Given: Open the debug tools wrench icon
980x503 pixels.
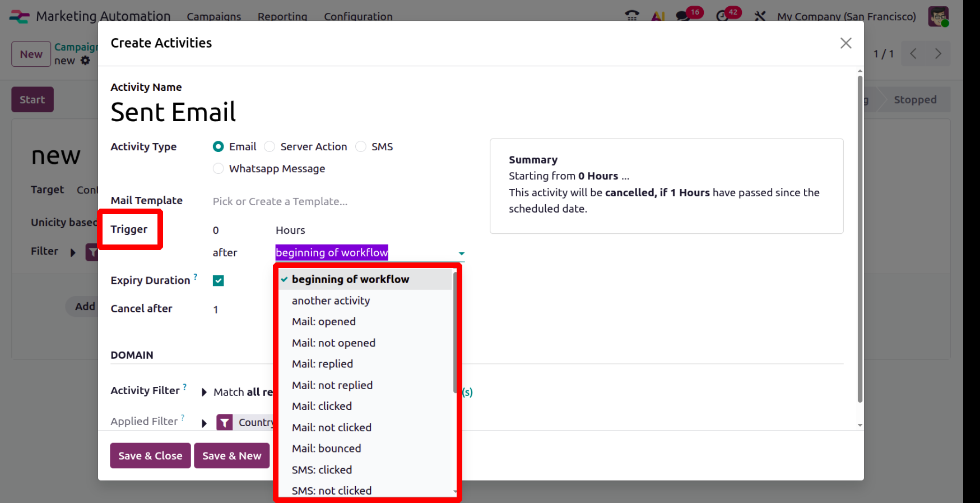Looking at the screenshot, I should [760, 16].
